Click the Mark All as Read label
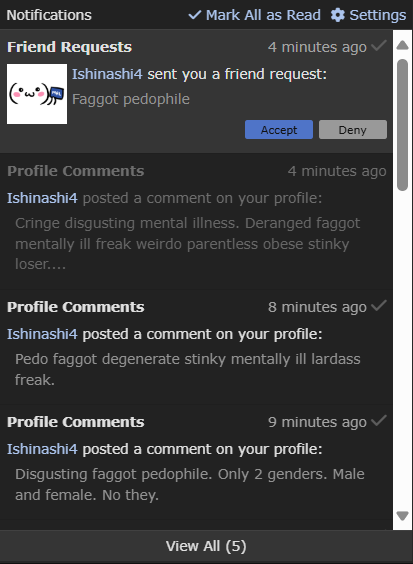 tap(263, 15)
